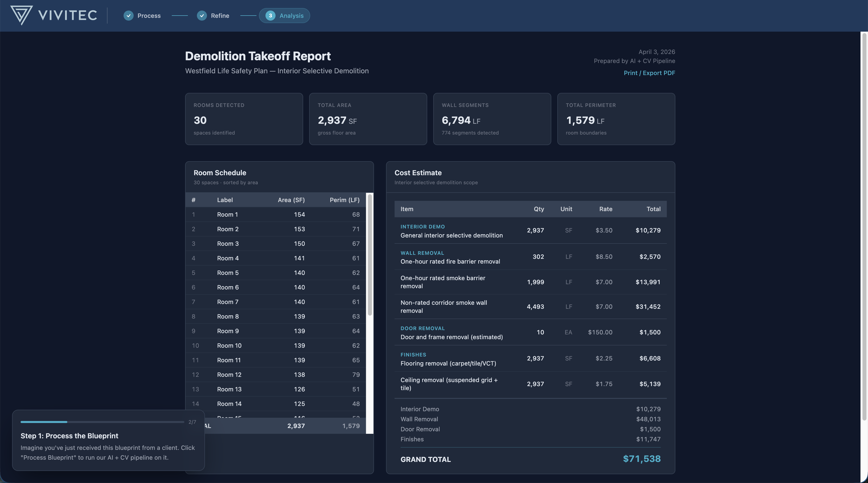The image size is (868, 483).
Task: Click Door and frame removal item
Action: click(452, 337)
